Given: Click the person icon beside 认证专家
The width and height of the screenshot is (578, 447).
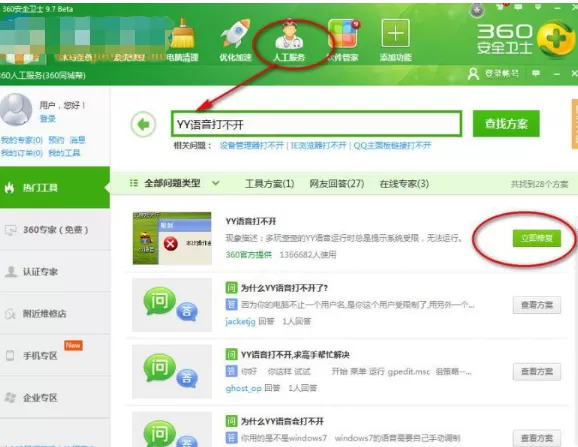Looking at the screenshot, I should click(11, 272).
